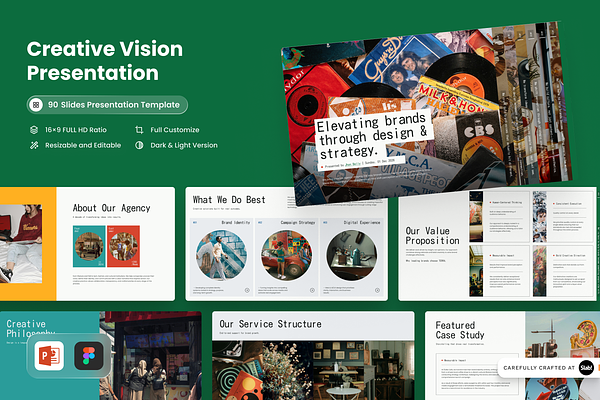Click the half-circle icon beside Dark & Light Version
Screen dimensions: 600x400
coord(139,145)
